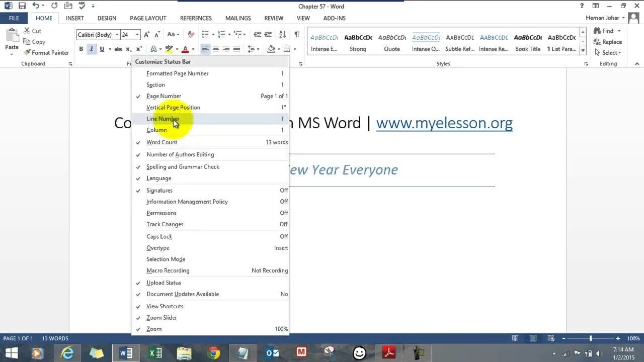
Task: Switch to Web Layout view in status bar
Action: [551, 338]
